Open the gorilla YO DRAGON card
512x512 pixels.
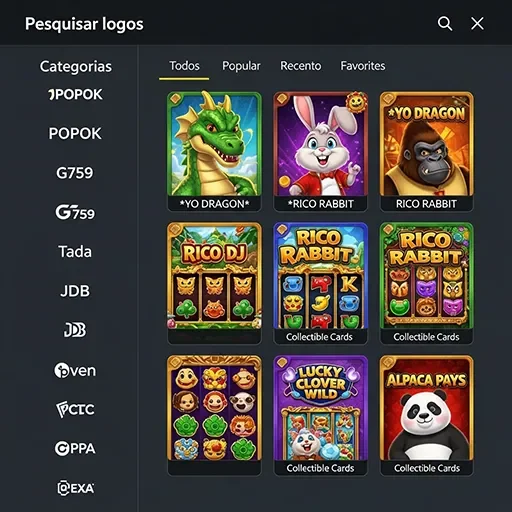click(426, 152)
